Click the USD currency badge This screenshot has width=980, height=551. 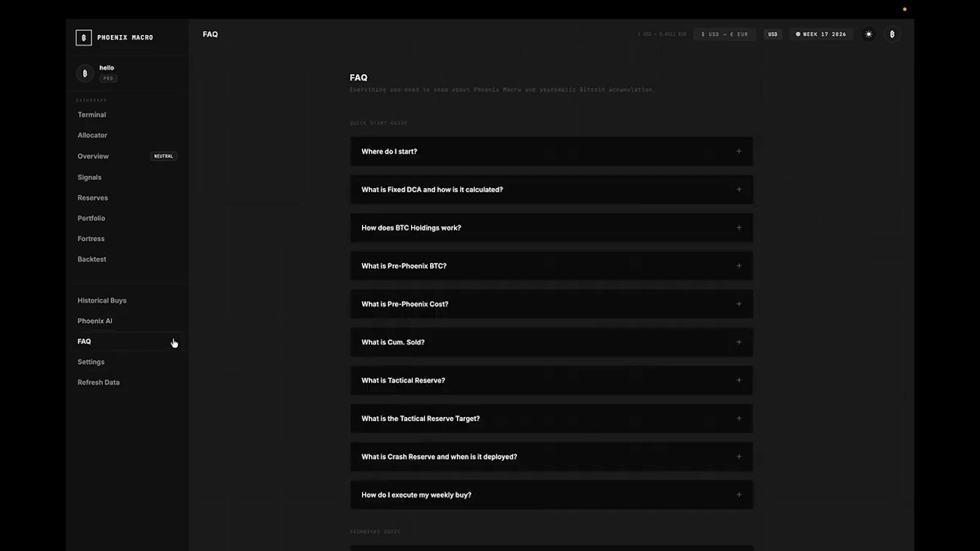coord(773,34)
